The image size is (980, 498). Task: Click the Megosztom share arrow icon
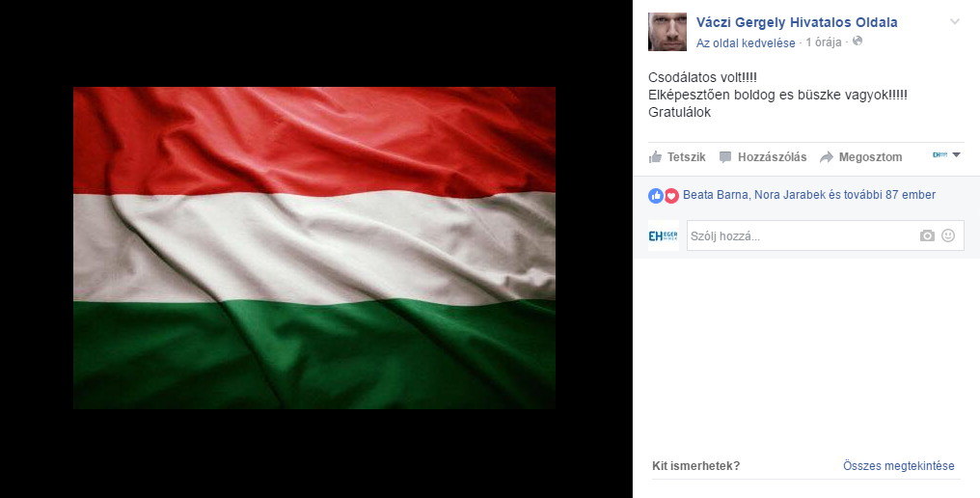click(827, 157)
